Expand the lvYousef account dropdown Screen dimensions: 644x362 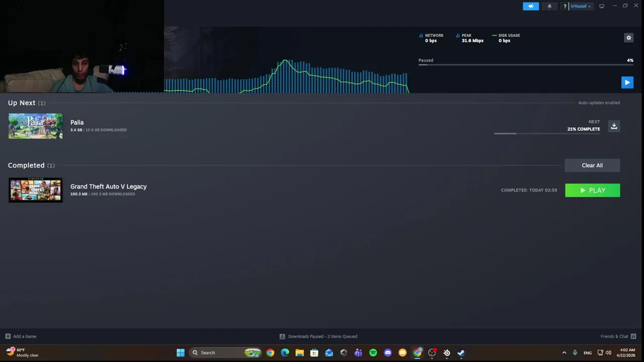tap(581, 7)
